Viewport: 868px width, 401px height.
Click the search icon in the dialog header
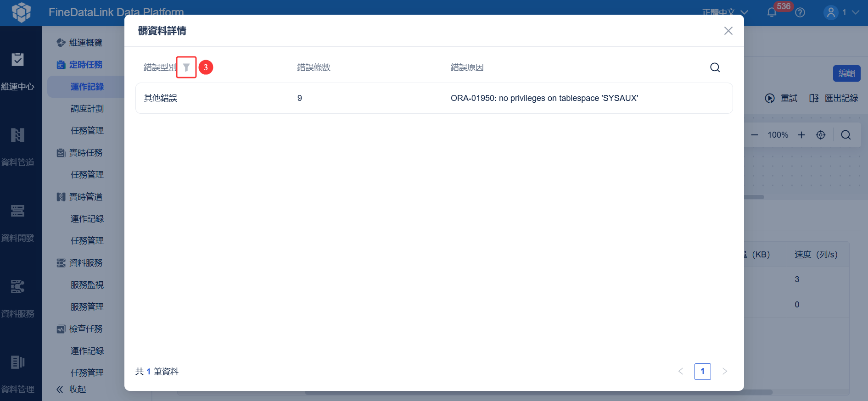tap(715, 67)
